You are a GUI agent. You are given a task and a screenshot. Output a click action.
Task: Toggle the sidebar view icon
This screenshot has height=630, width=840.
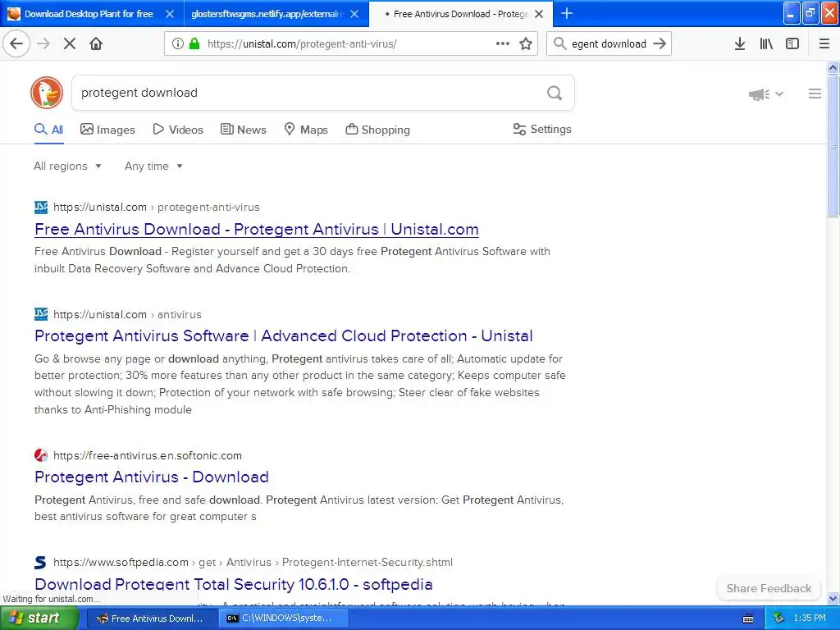792,43
